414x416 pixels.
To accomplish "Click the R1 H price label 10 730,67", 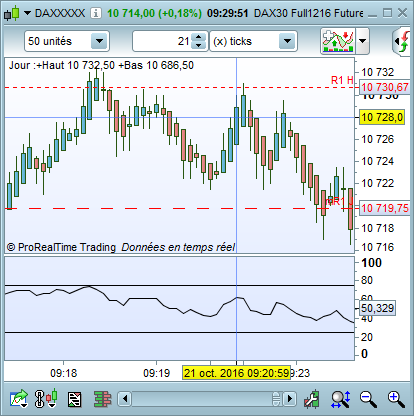I will pos(385,87).
